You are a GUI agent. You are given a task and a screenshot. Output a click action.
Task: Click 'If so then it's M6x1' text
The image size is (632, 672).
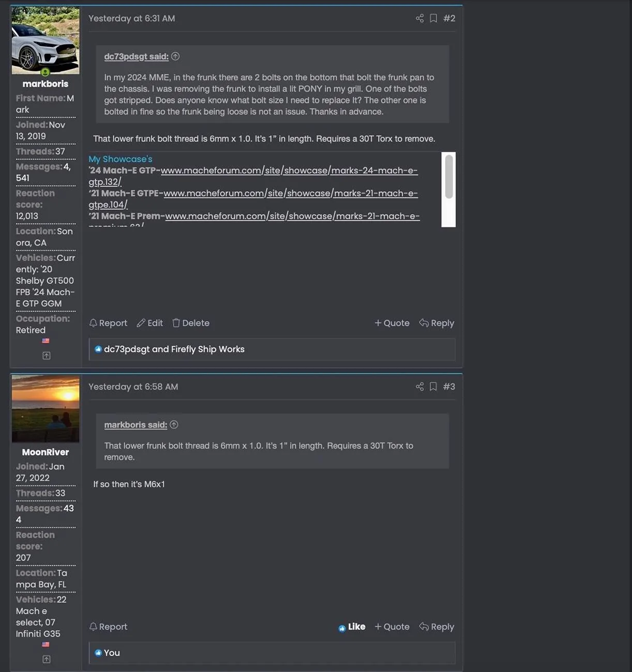click(129, 484)
